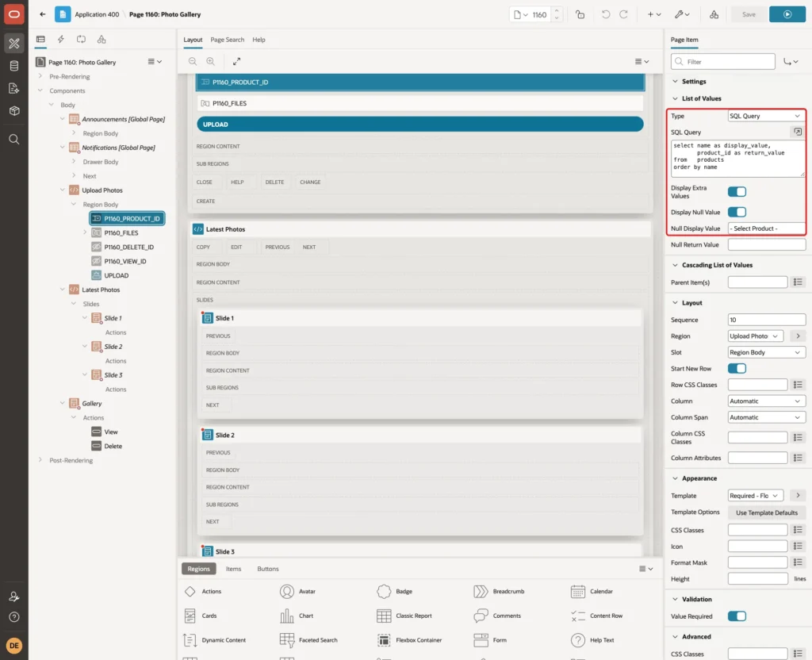Toggle the Display Extra Values switch
Image resolution: width=812 pixels, height=660 pixels.
click(x=737, y=192)
